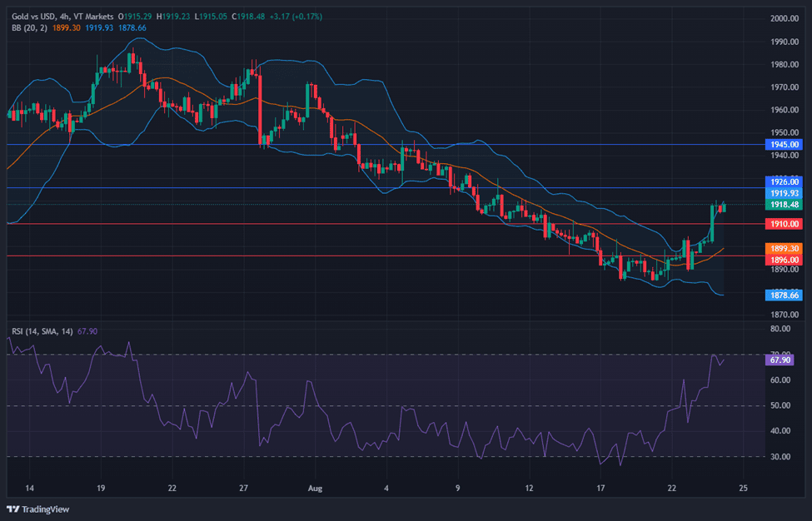Select the purple 67.90 RSI value label

point(780,360)
